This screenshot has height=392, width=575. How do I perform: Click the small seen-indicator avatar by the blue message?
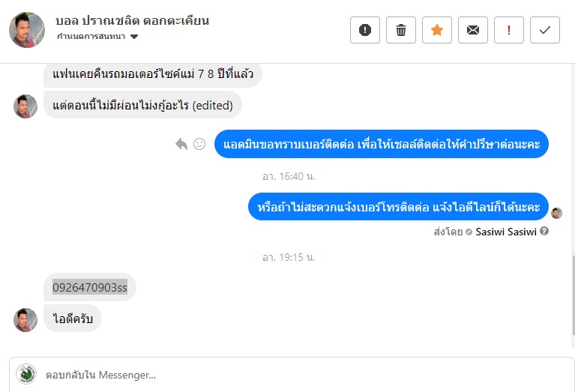pyautogui.click(x=557, y=213)
